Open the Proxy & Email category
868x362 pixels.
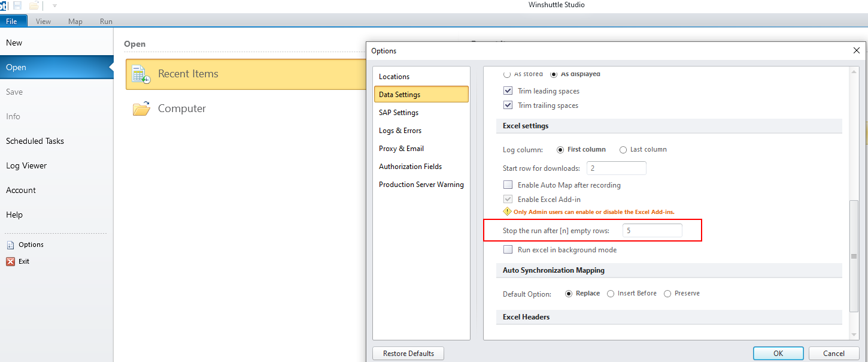[x=421, y=149]
